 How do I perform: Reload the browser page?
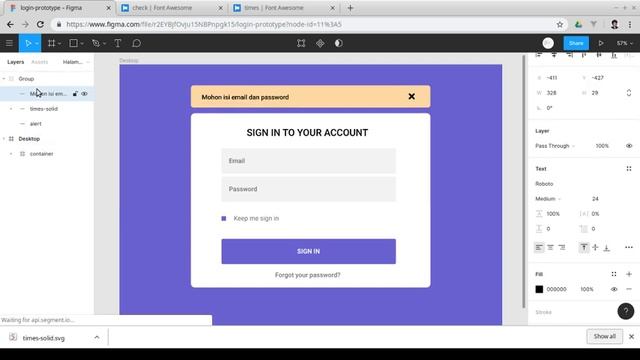40,24
